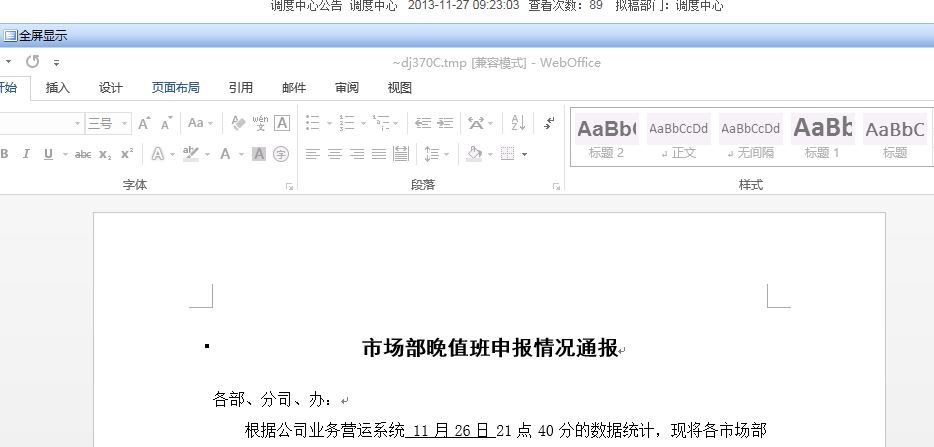Click the Character Border icon
934x447 pixels.
coord(282,123)
